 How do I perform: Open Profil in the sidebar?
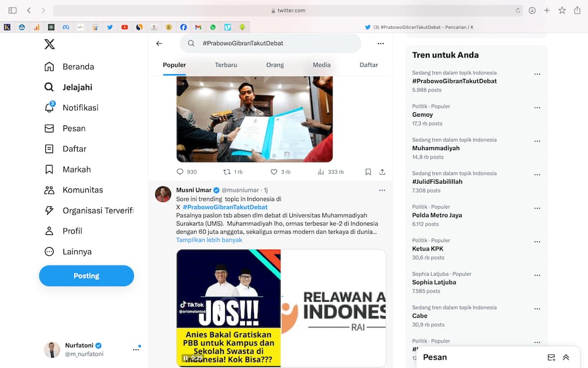click(63, 231)
